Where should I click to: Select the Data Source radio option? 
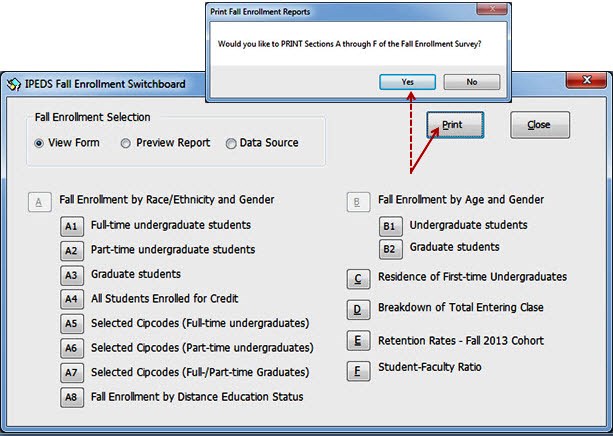point(231,144)
